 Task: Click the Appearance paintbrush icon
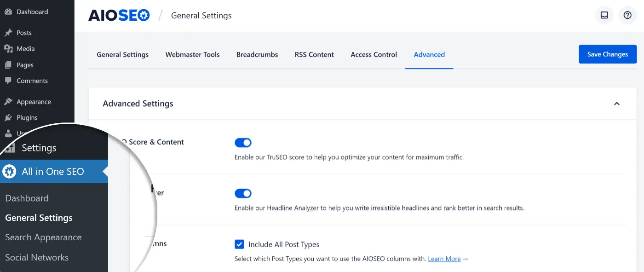point(8,102)
